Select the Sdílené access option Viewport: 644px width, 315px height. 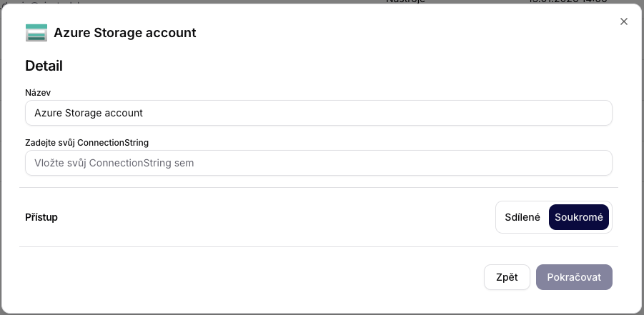tap(522, 217)
